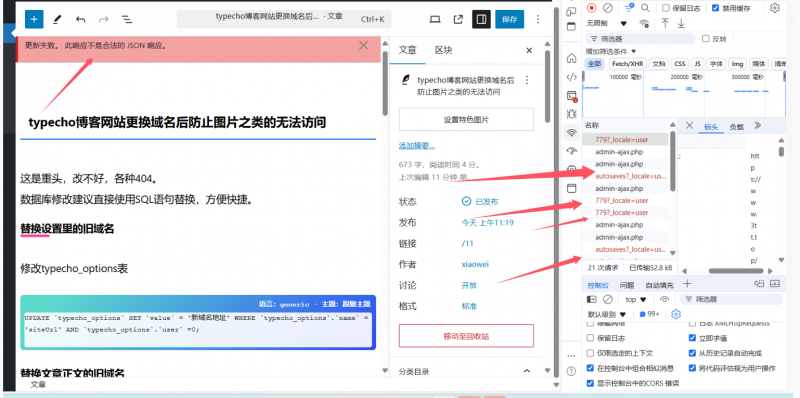
Task: Open the view post external link icon
Action: (x=458, y=19)
